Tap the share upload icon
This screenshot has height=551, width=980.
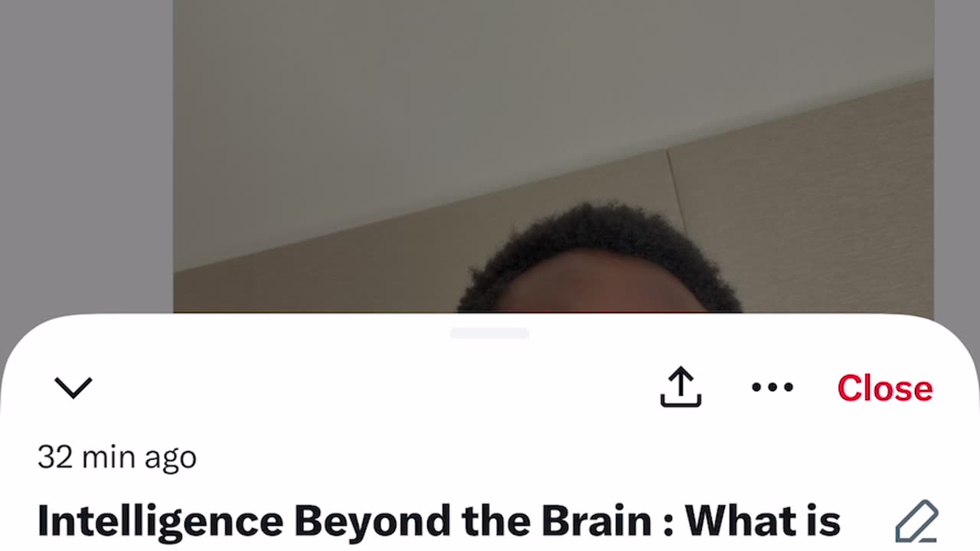[x=681, y=386]
